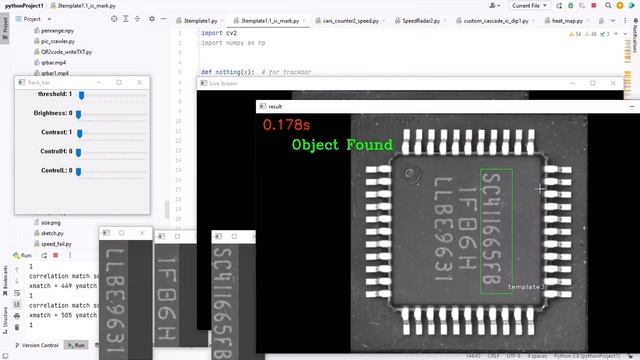Open the Run panel three-dot more menu
This screenshot has height=360, width=640.
pos(70,255)
